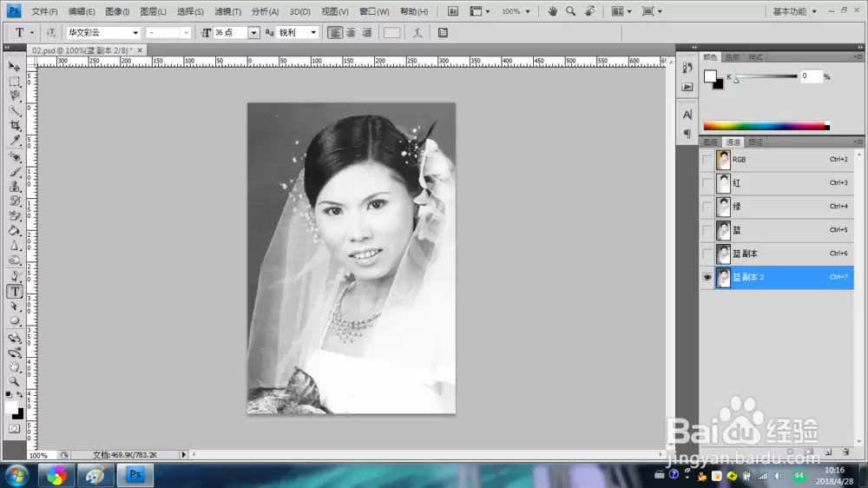The image size is (868, 488).
Task: Select the Eraser tool
Action: point(15,216)
